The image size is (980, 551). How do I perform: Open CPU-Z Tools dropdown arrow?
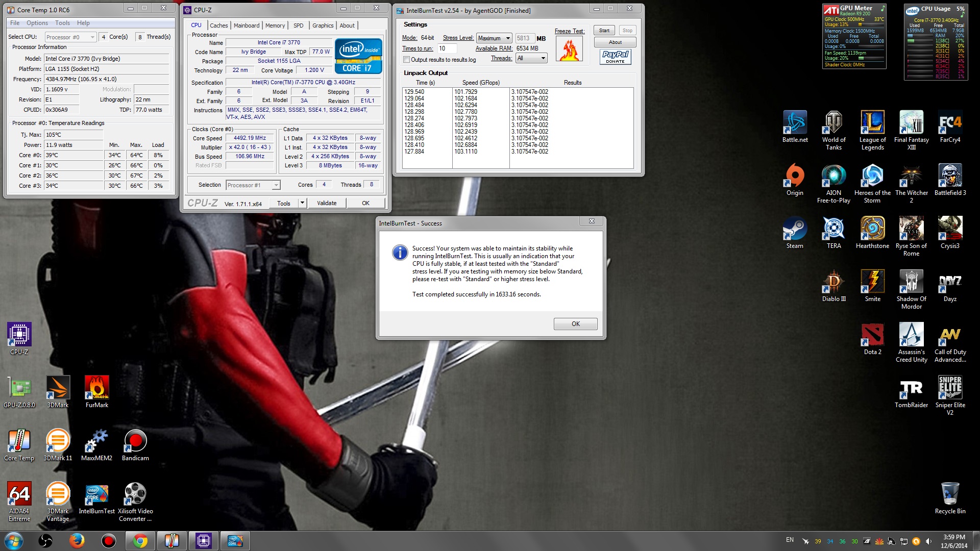tap(302, 203)
